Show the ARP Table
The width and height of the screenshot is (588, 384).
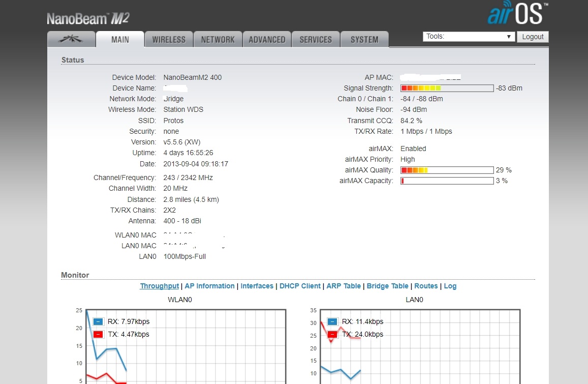(x=344, y=286)
